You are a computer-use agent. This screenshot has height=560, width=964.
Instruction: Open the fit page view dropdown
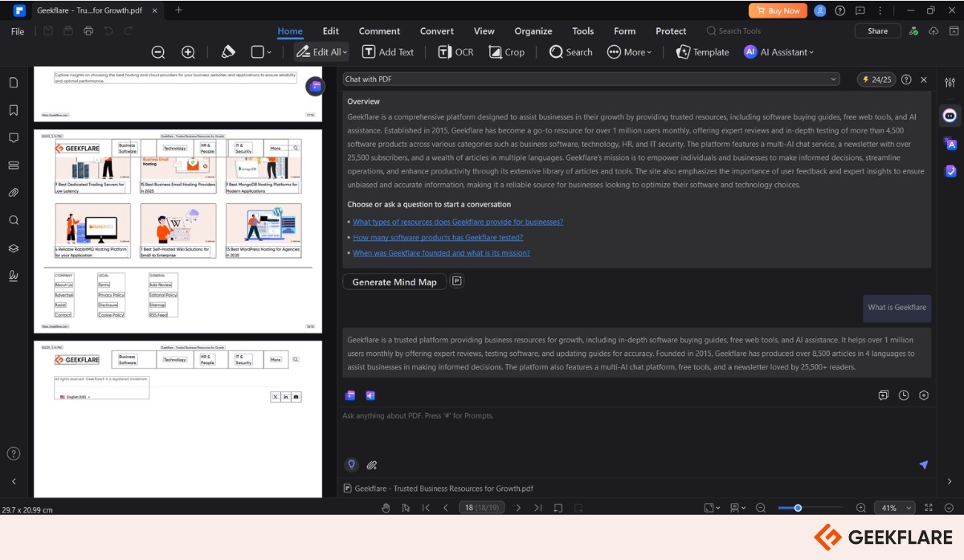[712, 508]
